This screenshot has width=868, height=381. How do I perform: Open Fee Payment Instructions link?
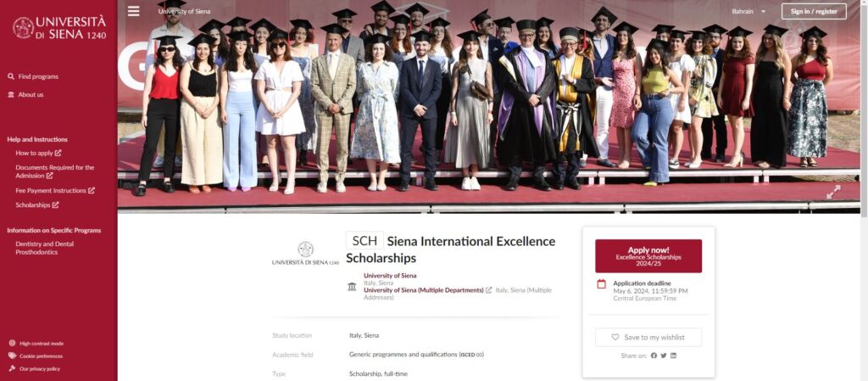(x=55, y=190)
